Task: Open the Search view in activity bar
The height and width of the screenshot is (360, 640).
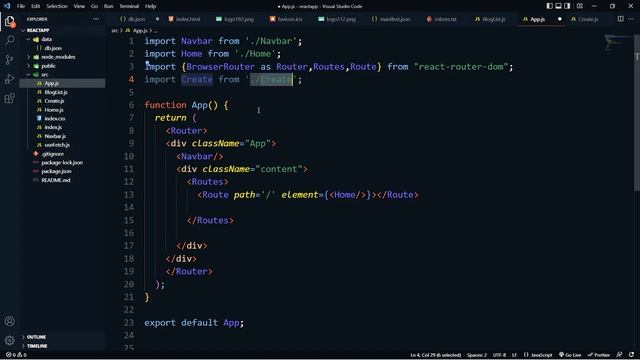Action: tap(9, 40)
